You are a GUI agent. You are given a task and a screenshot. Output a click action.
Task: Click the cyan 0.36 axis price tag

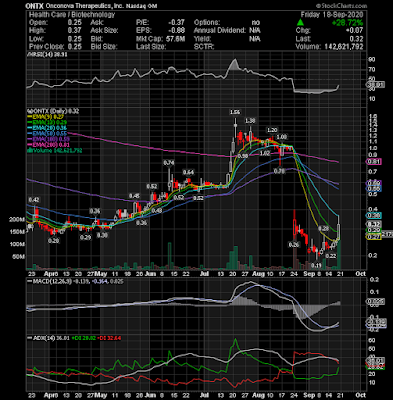[374, 216]
